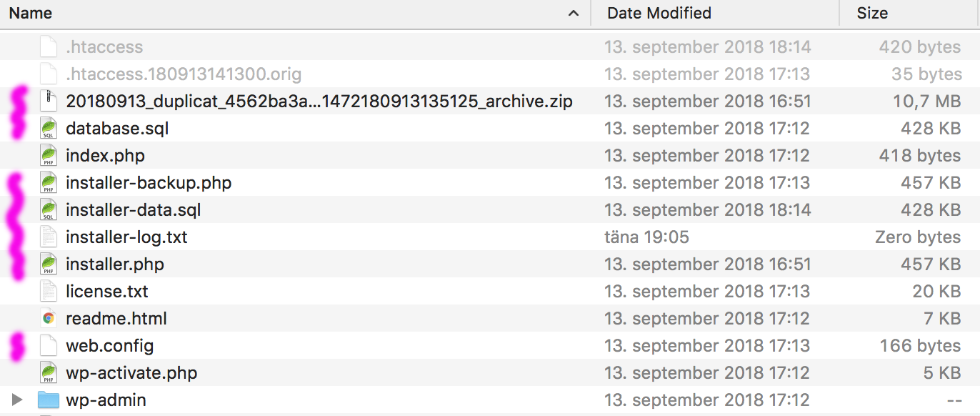Sort files by Date Modified column

[659, 13]
